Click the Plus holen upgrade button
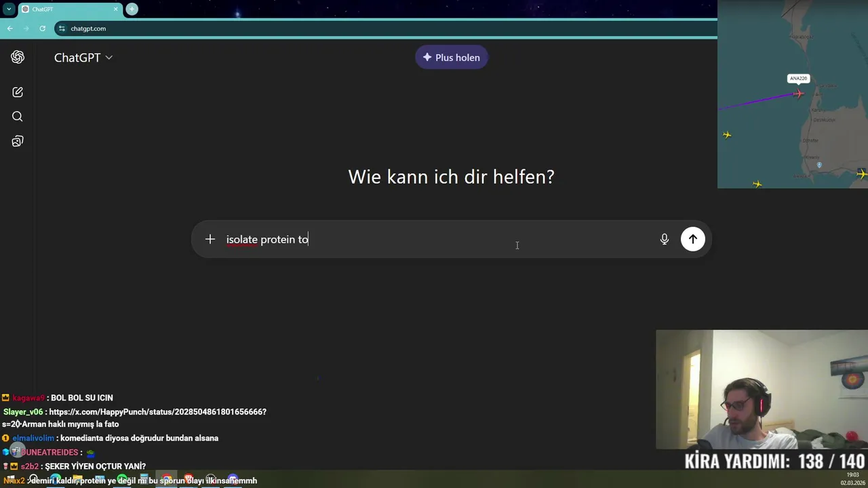868x488 pixels. tap(452, 58)
